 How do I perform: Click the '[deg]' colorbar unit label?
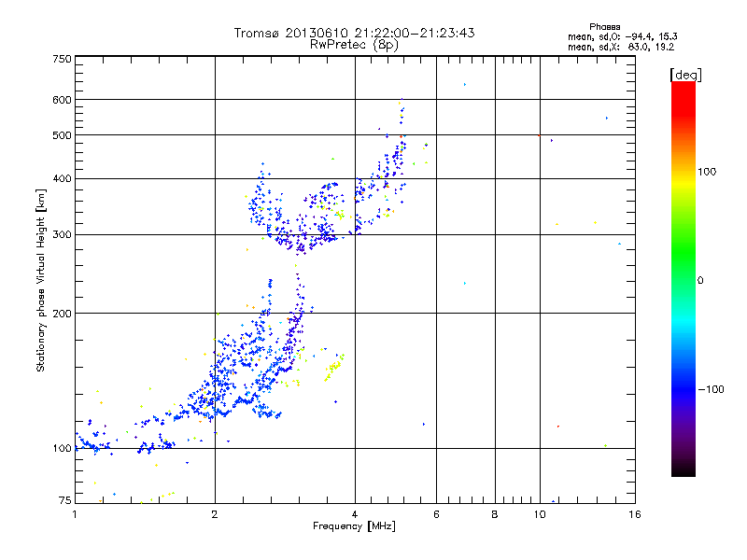[685, 75]
